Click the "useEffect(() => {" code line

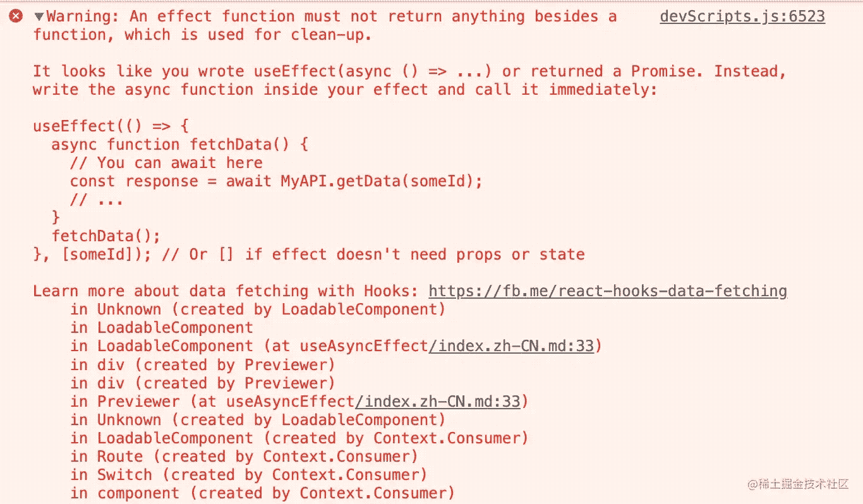click(x=110, y=126)
